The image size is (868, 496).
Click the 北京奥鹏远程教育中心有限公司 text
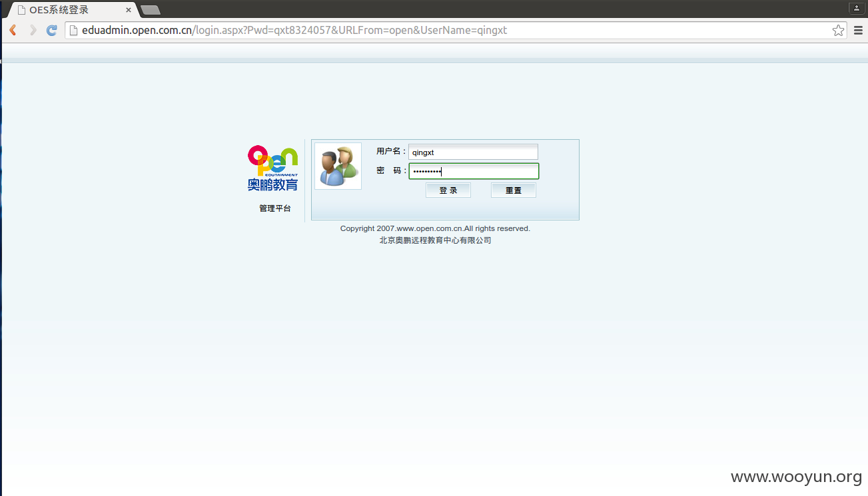tap(436, 240)
